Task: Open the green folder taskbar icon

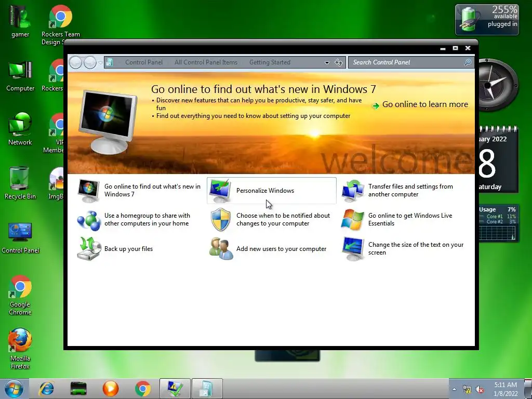Action: coord(78,389)
